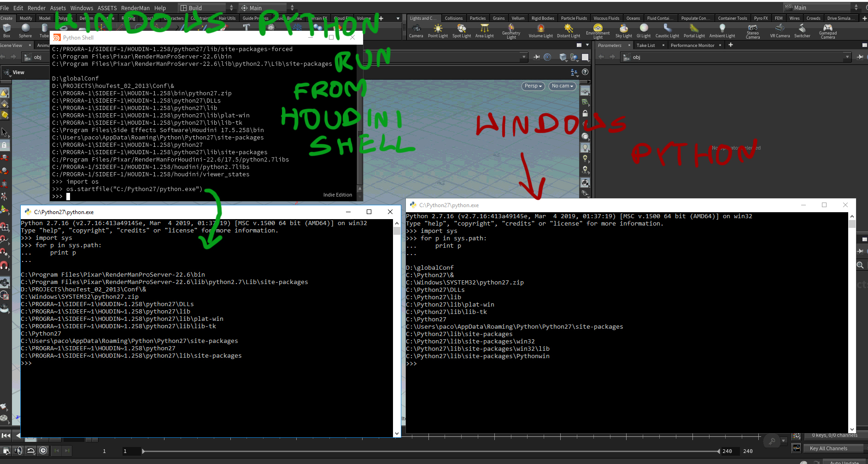Select the Pyro FX shelf tab
This screenshot has width=868, height=464.
point(761,18)
